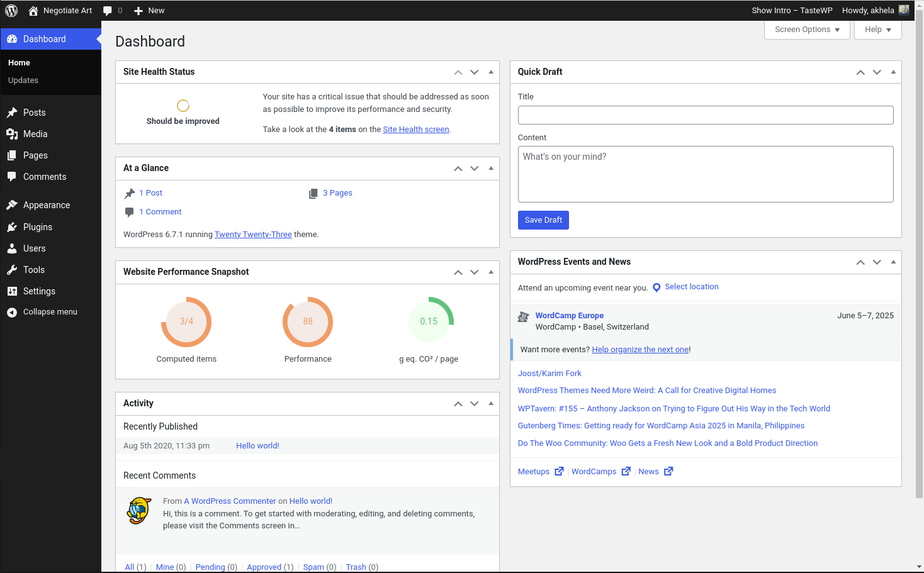
Task: Open the Help dropdown tab
Action: (877, 30)
